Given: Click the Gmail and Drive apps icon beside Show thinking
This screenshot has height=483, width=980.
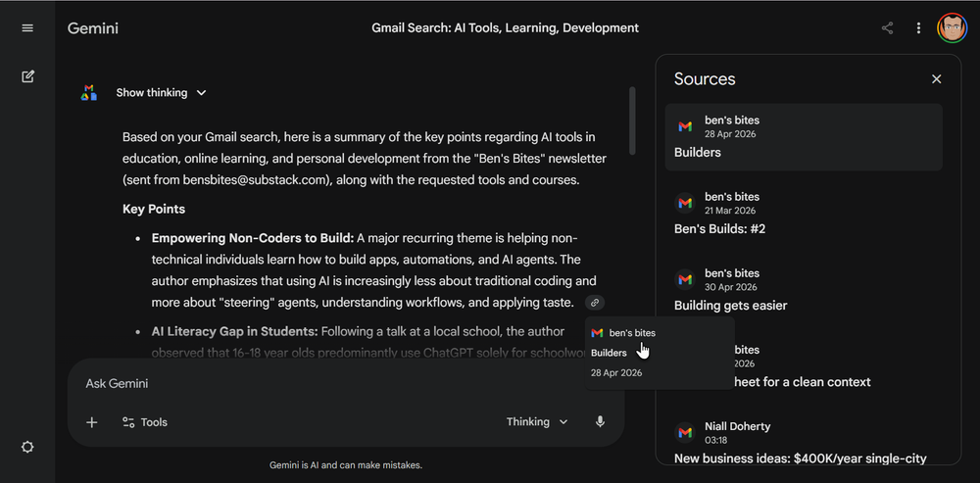Looking at the screenshot, I should pos(89,92).
